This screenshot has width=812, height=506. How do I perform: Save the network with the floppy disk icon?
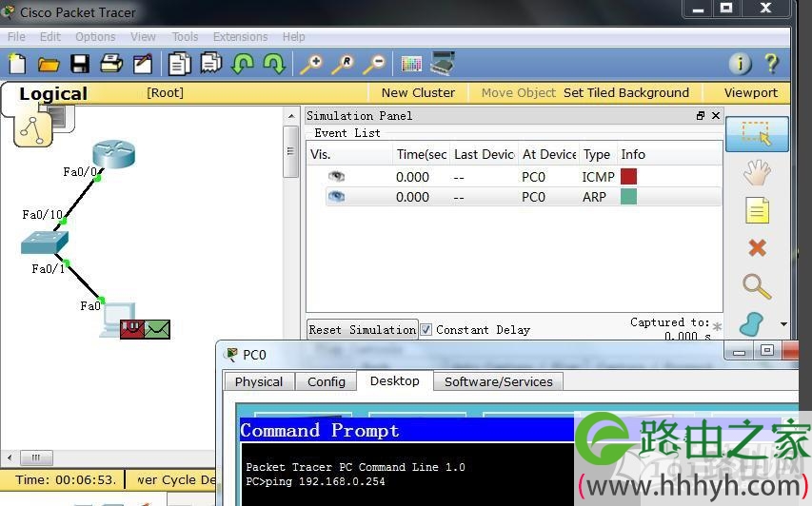click(80, 64)
